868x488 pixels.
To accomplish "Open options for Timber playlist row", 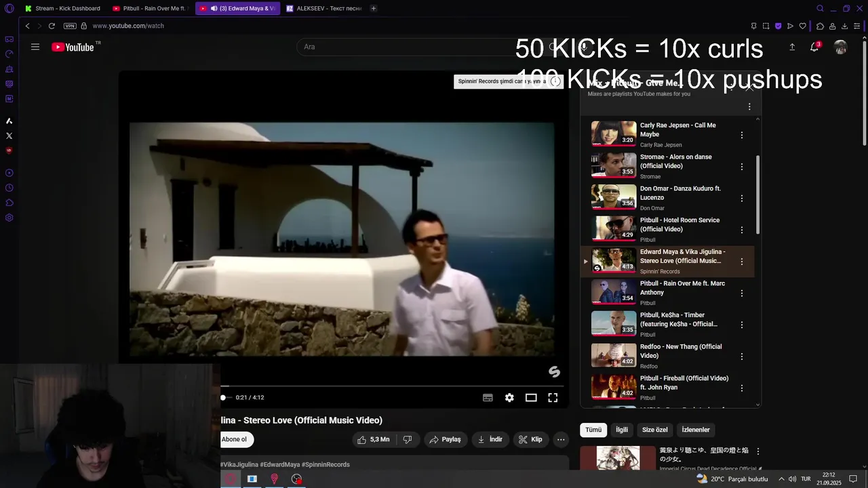I will 742,325.
